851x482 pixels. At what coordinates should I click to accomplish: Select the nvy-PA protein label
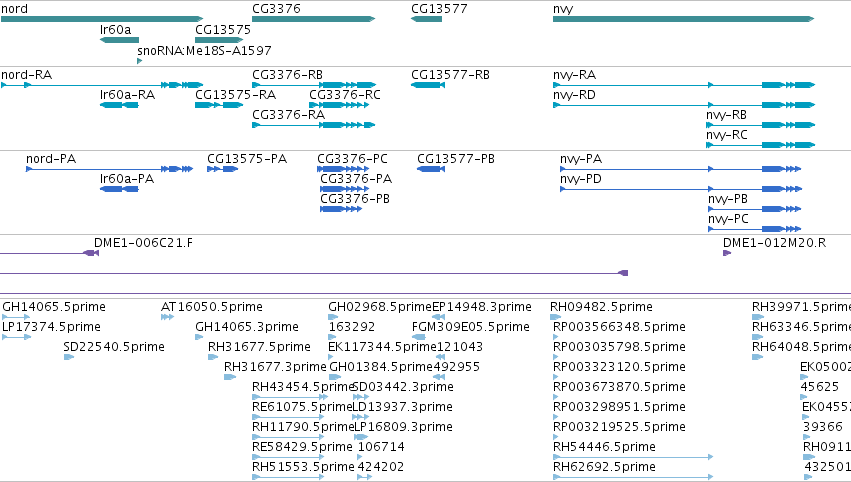(x=581, y=159)
